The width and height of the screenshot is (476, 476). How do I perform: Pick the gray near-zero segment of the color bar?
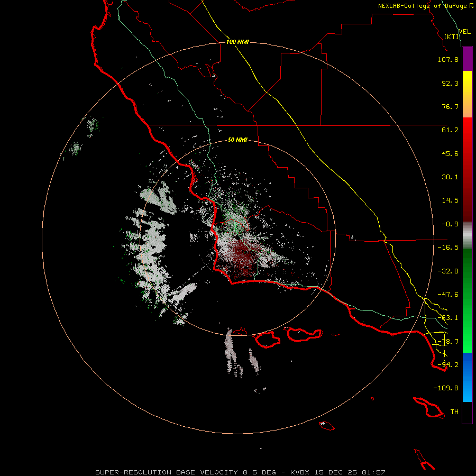click(x=467, y=235)
